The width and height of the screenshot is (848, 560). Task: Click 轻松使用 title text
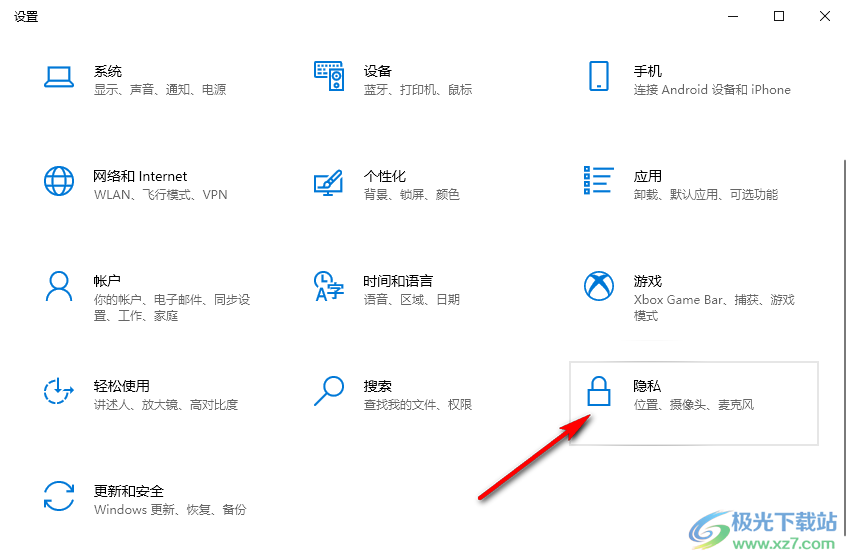pos(121,386)
